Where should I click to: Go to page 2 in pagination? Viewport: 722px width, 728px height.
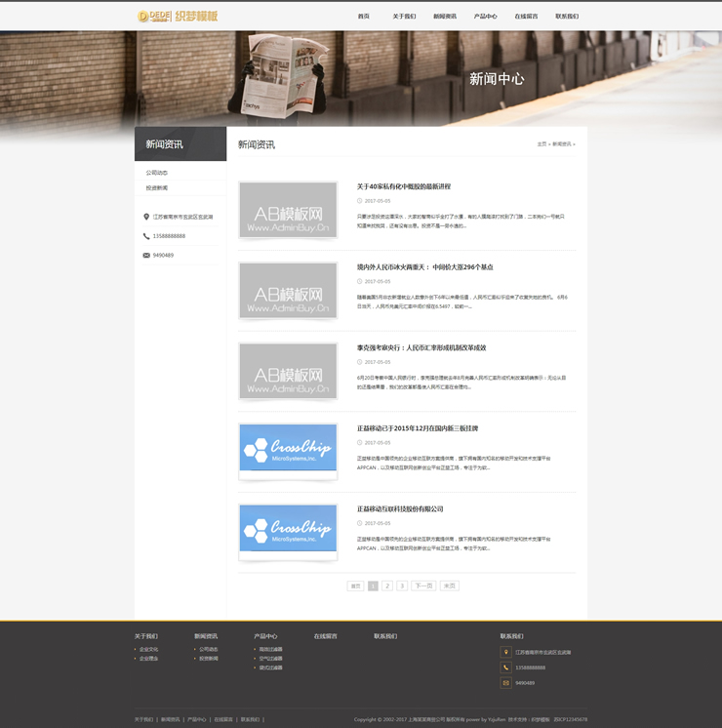tap(387, 586)
